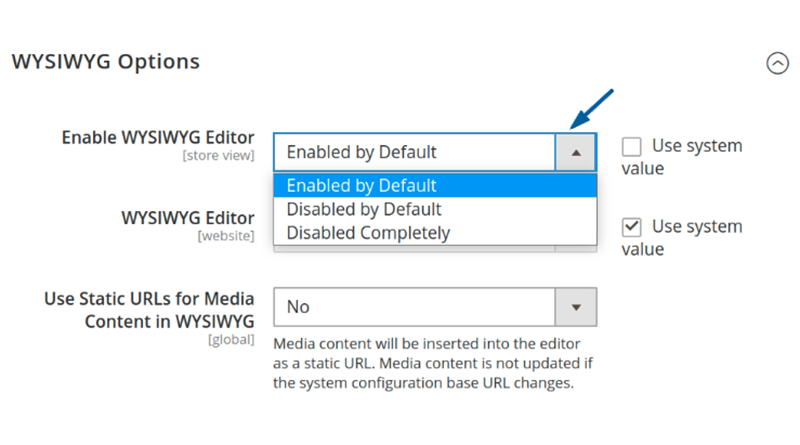This screenshot has height=445, width=800.
Task: Pick the Disabled Completely option
Action: tap(435, 233)
